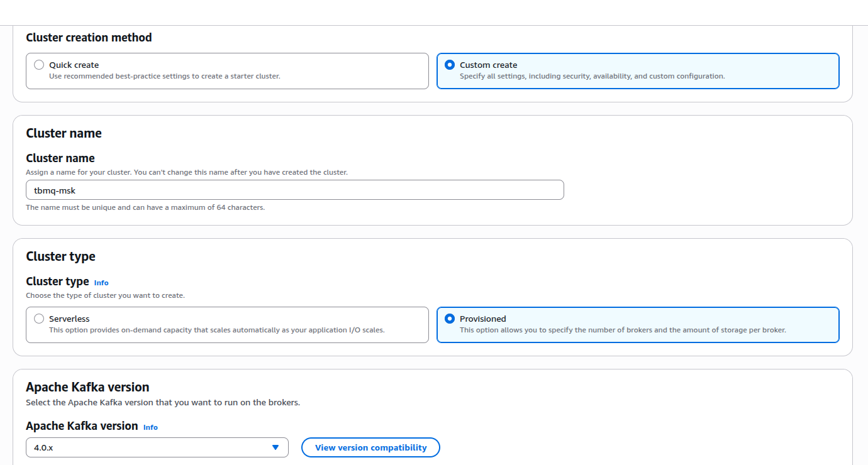Click the Provisioned option description text
The image size is (868, 465).
point(623,330)
